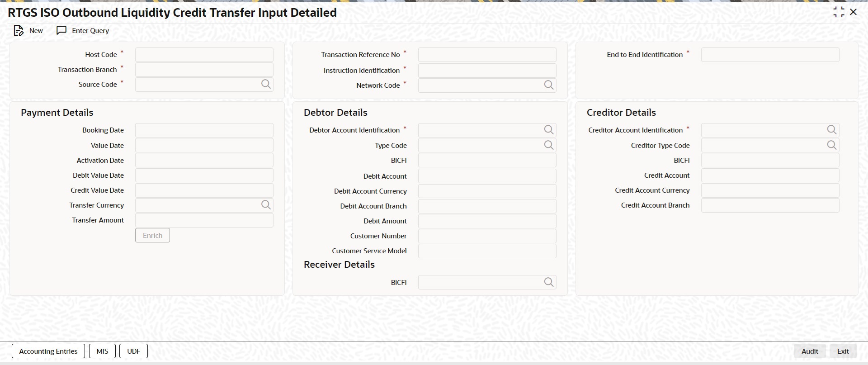Viewport: 868px width, 365px height.
Task: Focus the Debtor Type Code field
Action: (x=487, y=145)
